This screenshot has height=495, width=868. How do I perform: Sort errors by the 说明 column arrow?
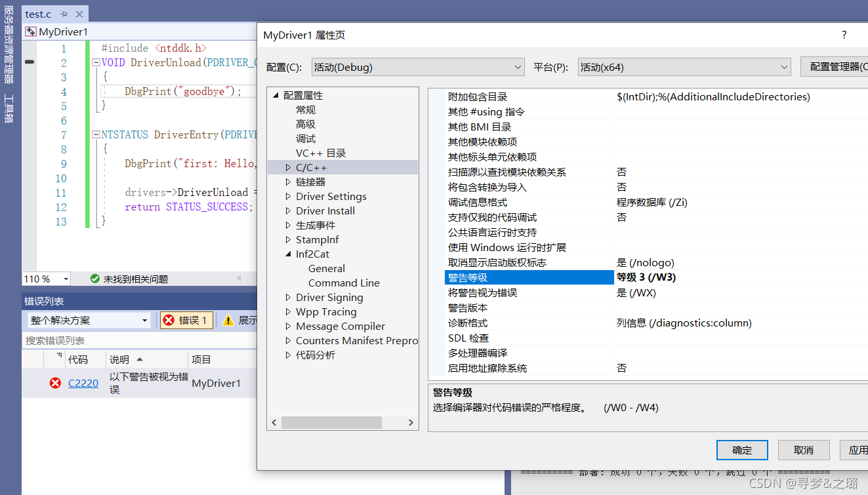tap(139, 359)
